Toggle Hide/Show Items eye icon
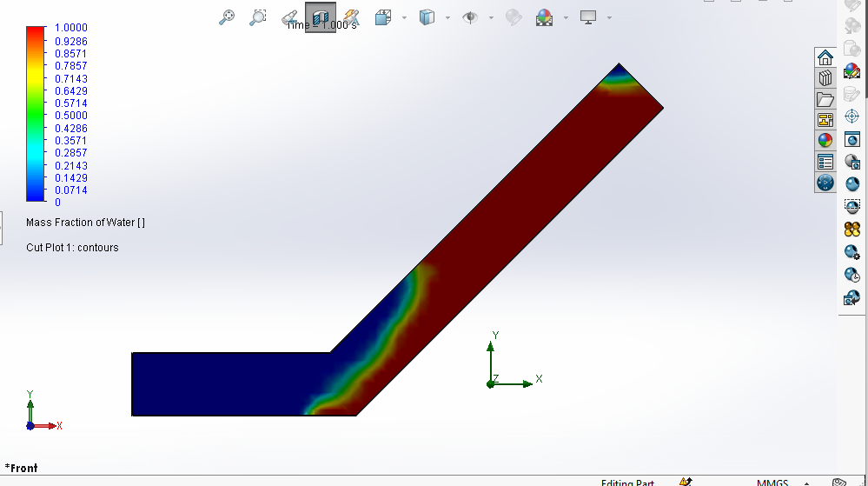This screenshot has width=868, height=486. tap(470, 17)
